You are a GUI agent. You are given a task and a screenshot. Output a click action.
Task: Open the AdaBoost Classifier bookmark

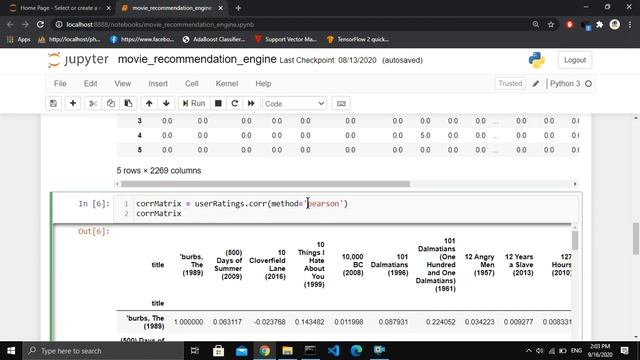(x=214, y=39)
